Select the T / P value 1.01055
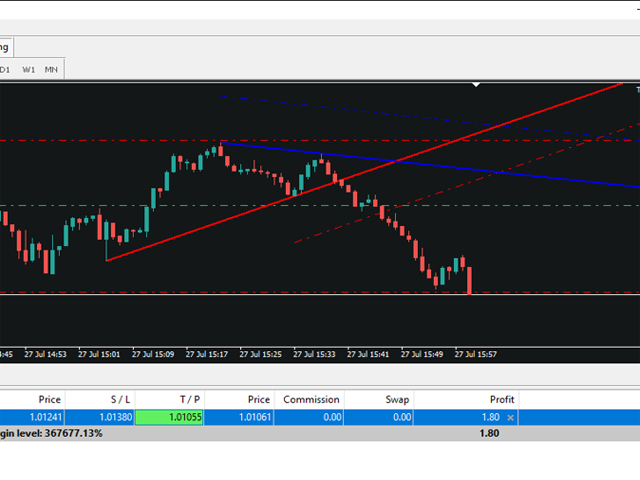Screen dimensions: 640x480 [169, 417]
